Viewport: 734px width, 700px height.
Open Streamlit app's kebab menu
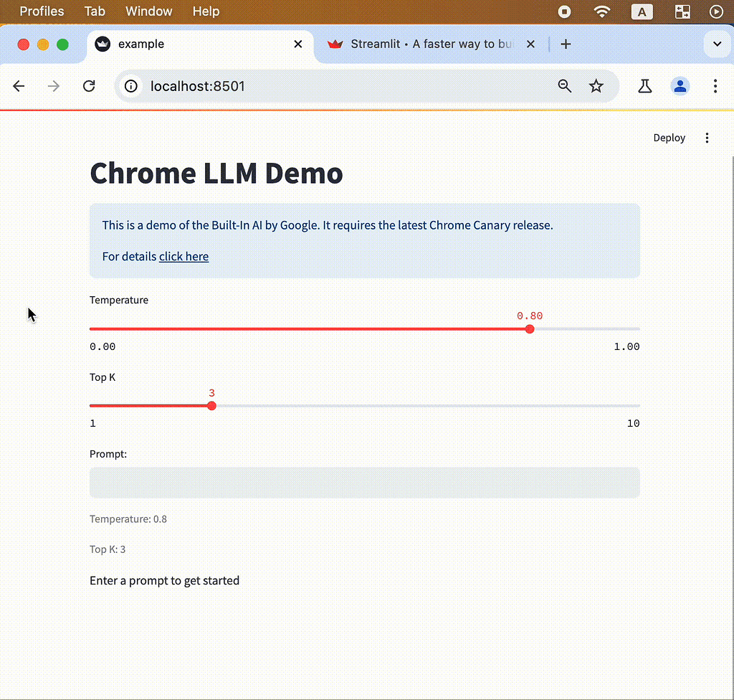707,138
